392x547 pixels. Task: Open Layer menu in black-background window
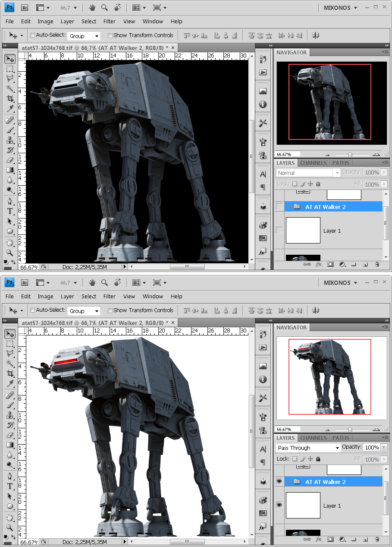pos(67,21)
